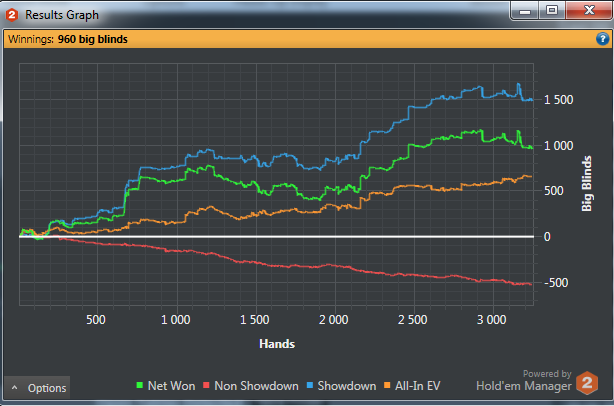The height and width of the screenshot is (406, 614).
Task: Click the Hands axis title
Action: [277, 344]
